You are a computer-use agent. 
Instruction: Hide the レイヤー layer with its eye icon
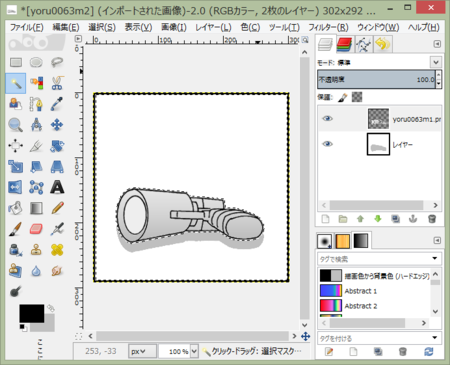tap(327, 144)
